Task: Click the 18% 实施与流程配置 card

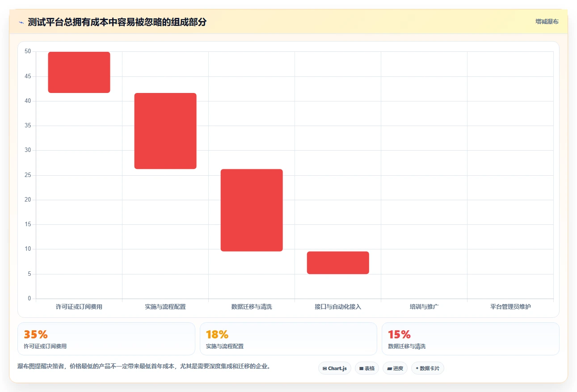Action: pyautogui.click(x=288, y=339)
